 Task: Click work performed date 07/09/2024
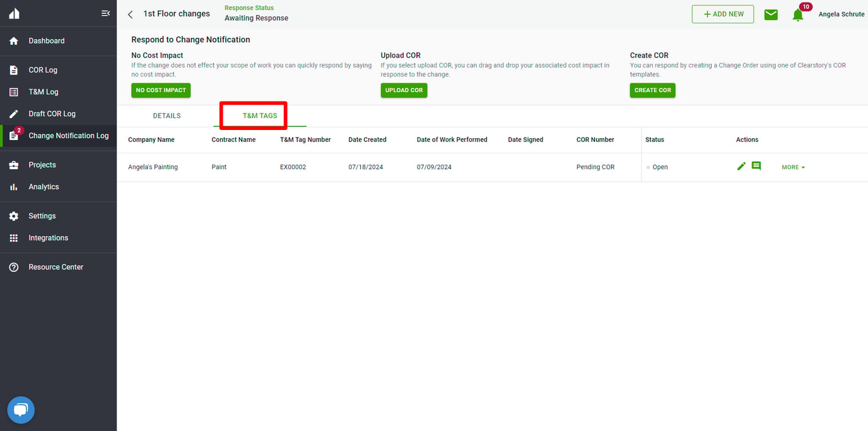point(434,167)
